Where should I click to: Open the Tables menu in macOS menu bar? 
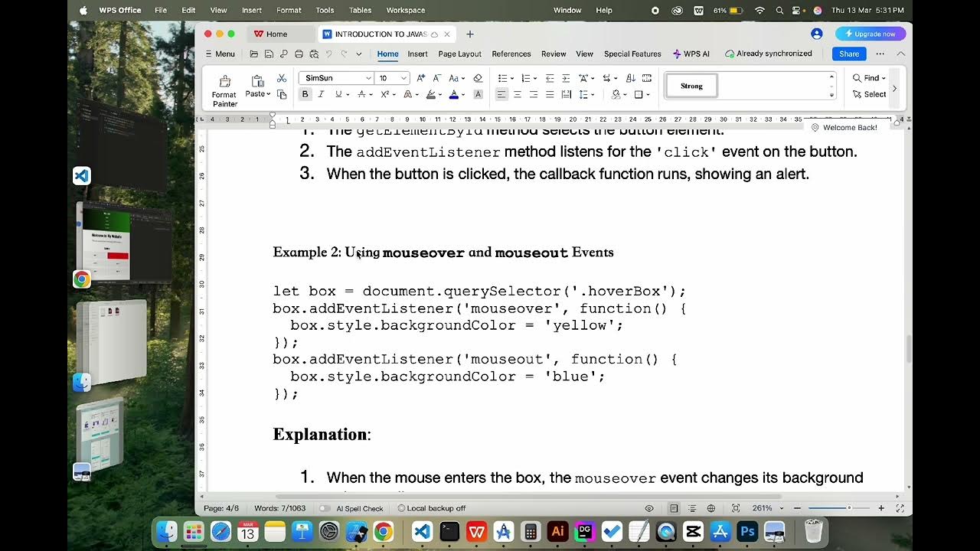[360, 10]
